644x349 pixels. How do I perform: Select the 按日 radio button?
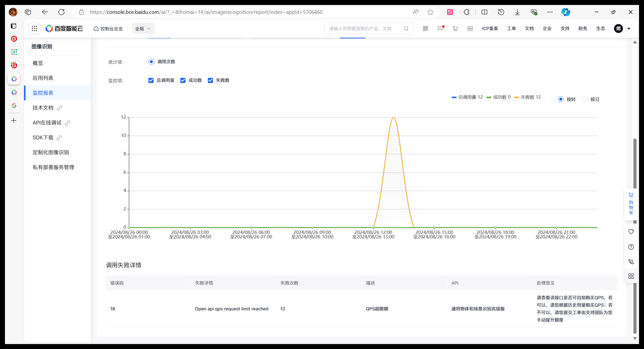[585, 99]
